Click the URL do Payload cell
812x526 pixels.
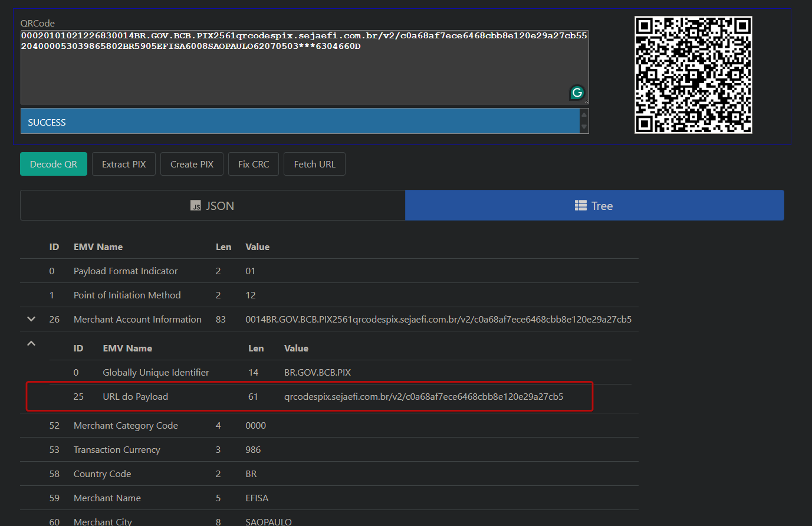pos(135,396)
